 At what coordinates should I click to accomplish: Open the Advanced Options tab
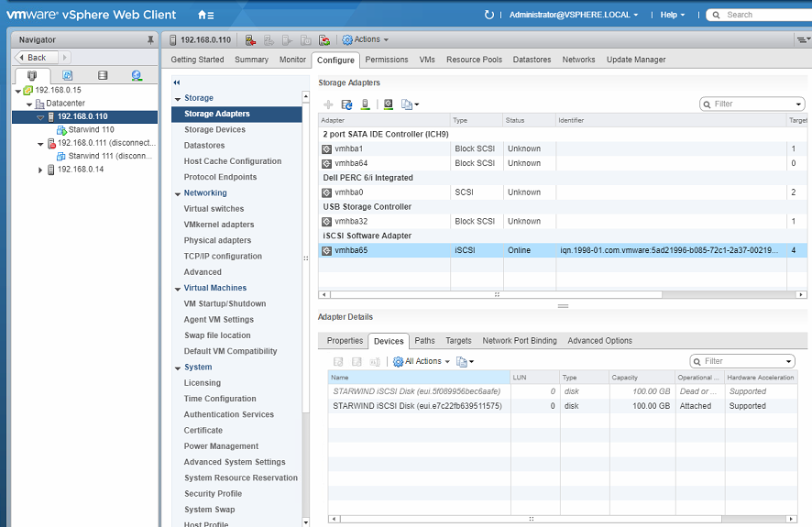[599, 341]
